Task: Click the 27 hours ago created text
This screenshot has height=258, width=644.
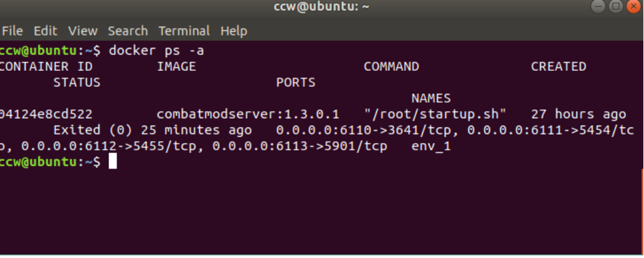Action: click(579, 114)
